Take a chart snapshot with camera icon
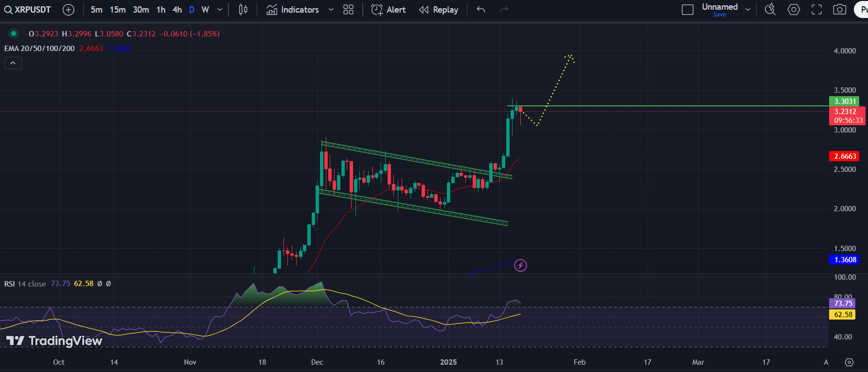Image resolution: width=868 pixels, height=372 pixels. coord(840,10)
